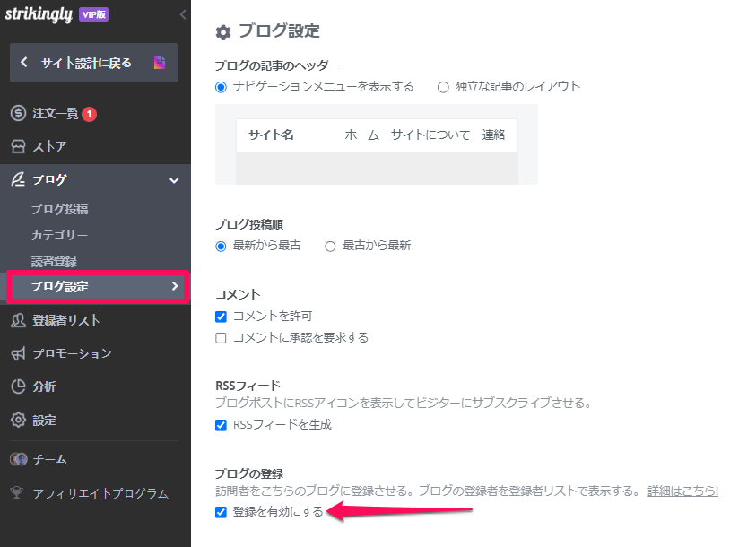The width and height of the screenshot is (756, 547).
Task: Open プロモーション megaphone icon
Action: coord(18,353)
